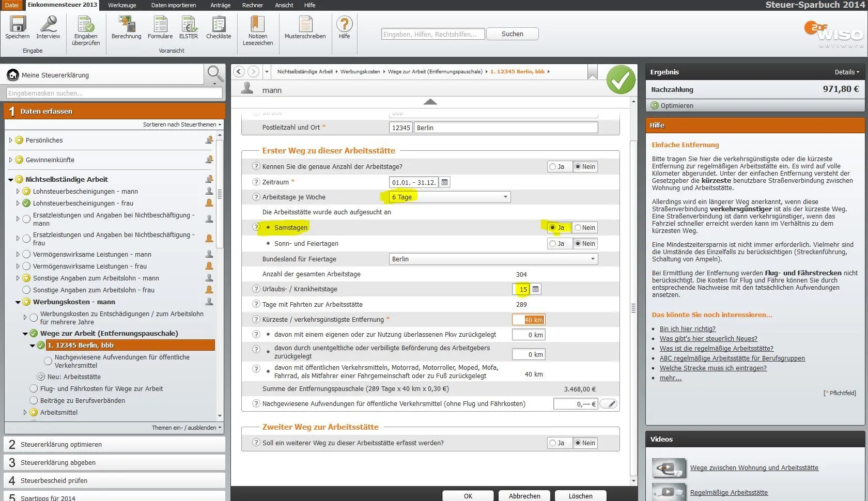The height and width of the screenshot is (501, 868).
Task: Open the calendar picker beside Zeitraum
Action: [x=444, y=182]
